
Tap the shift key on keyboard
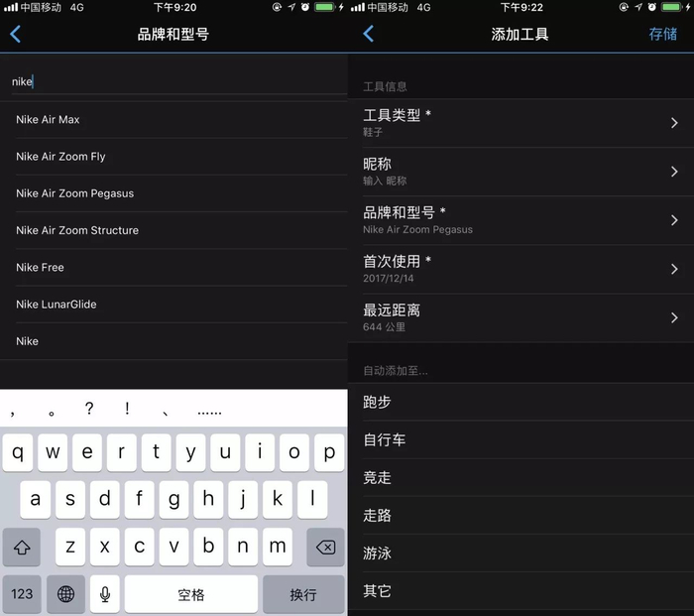pyautogui.click(x=22, y=548)
